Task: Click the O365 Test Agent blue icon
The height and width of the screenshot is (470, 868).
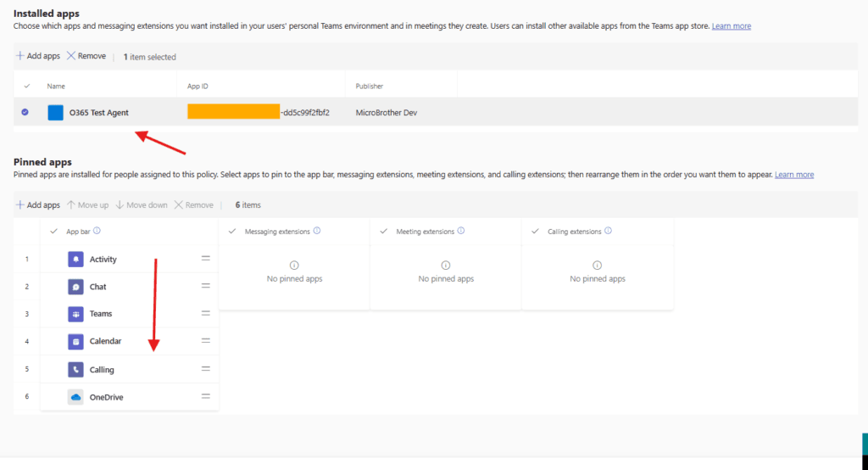Action: click(x=56, y=113)
